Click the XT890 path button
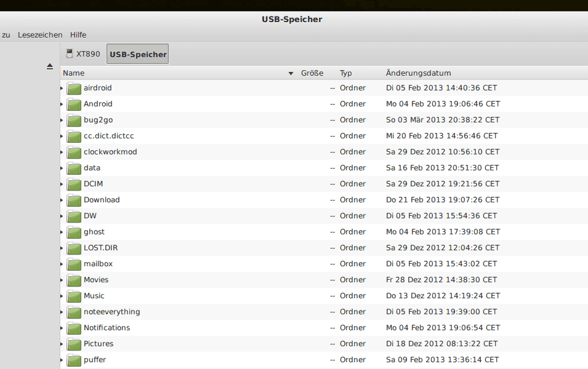 click(83, 54)
